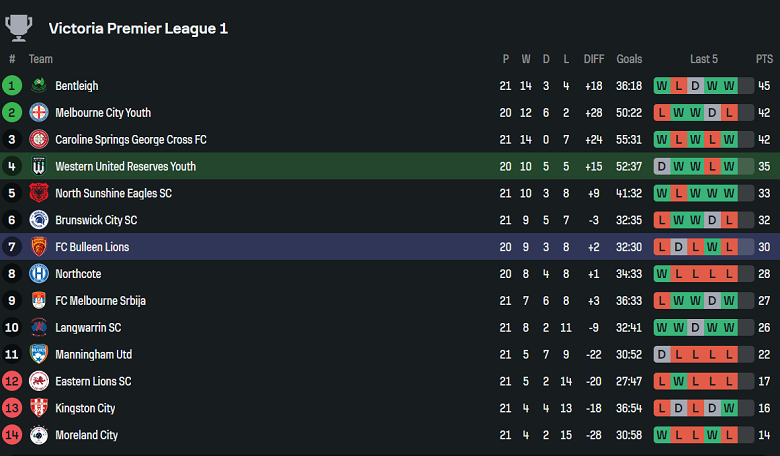780x456 pixels.
Task: Click the FC Bulleen Lions crest
Action: tap(39, 247)
